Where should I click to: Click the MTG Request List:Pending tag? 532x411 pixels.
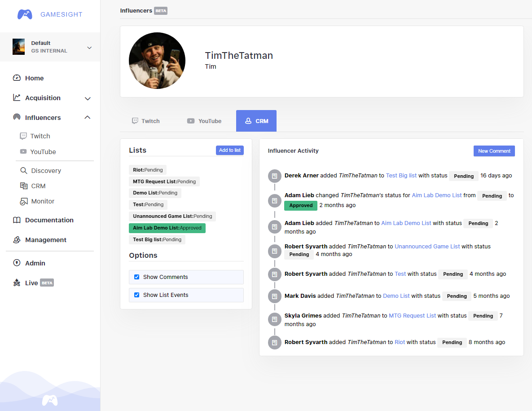tap(164, 181)
